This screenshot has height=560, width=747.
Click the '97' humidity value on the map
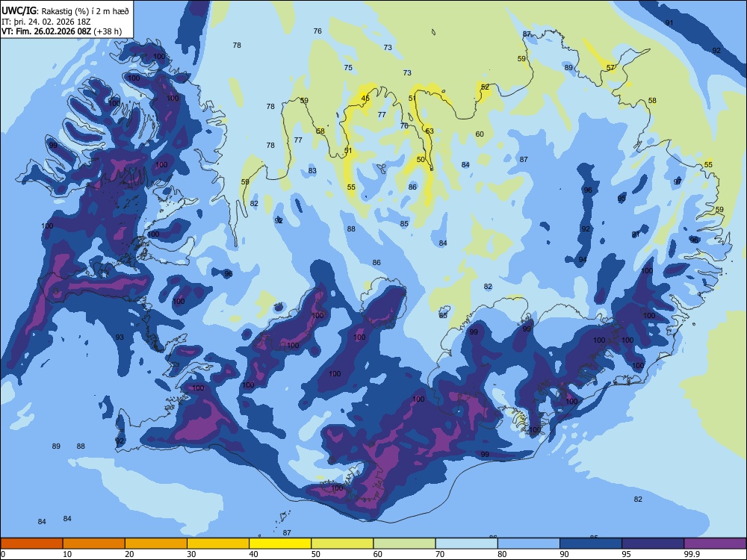point(678,182)
